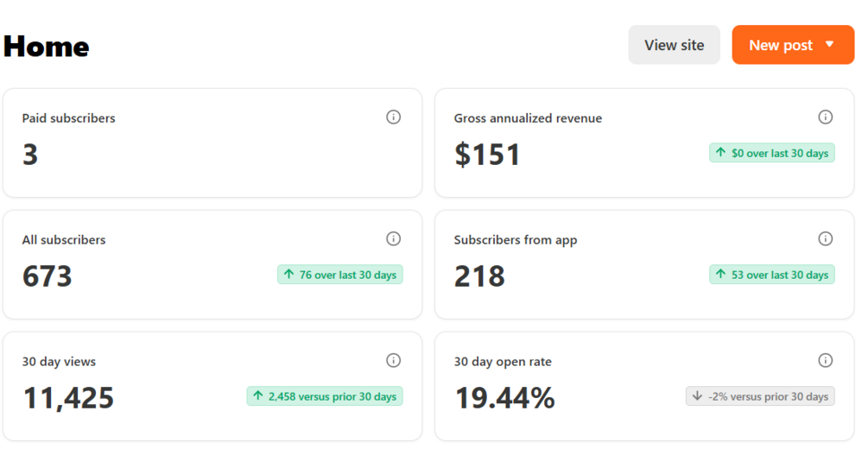This screenshot has height=449, width=868.
Task: Click the $151 revenue figure
Action: pyautogui.click(x=487, y=155)
